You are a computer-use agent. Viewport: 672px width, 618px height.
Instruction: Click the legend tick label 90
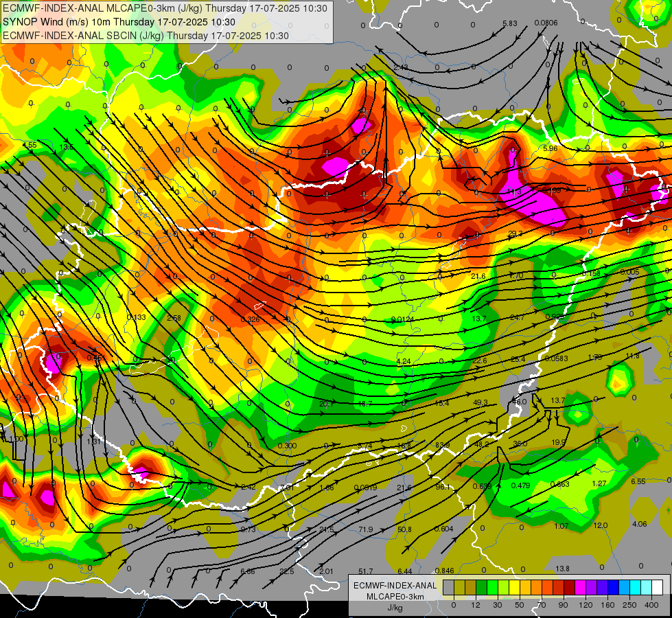(x=563, y=605)
